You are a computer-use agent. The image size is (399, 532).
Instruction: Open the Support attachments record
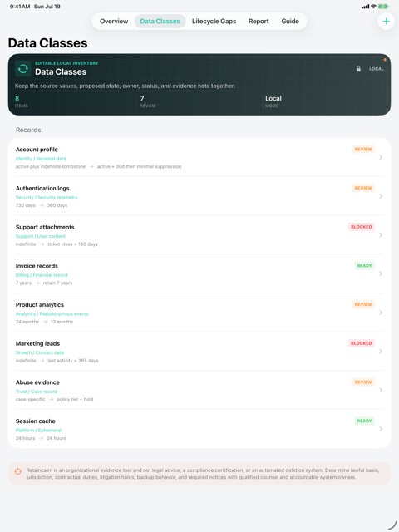pyautogui.click(x=199, y=234)
